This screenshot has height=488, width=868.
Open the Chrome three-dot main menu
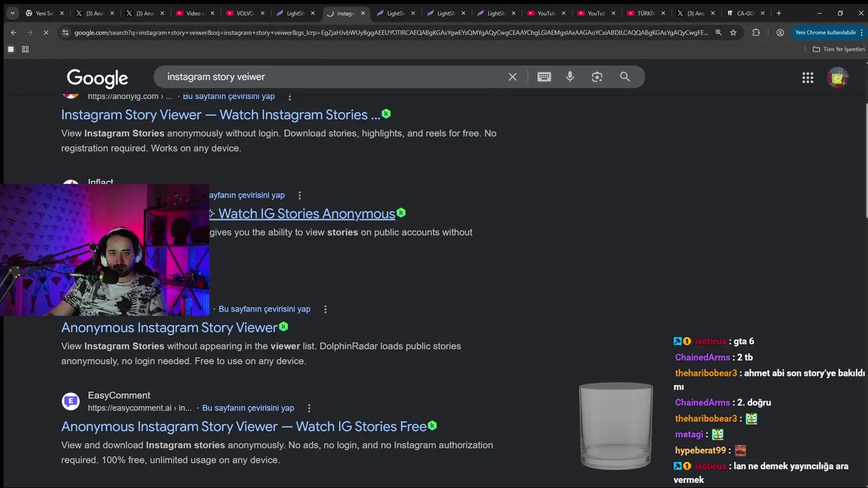click(x=861, y=33)
